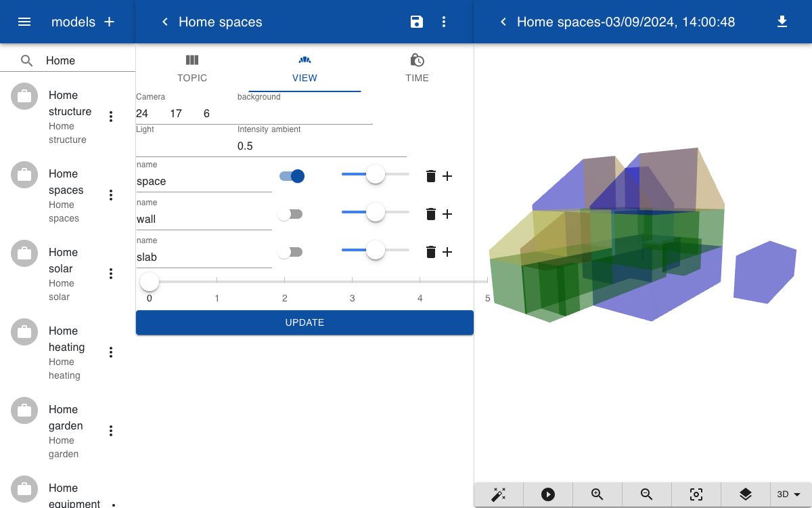Viewport: 812px width, 508px height.
Task: Zoom in on the 3D view
Action: [597, 494]
